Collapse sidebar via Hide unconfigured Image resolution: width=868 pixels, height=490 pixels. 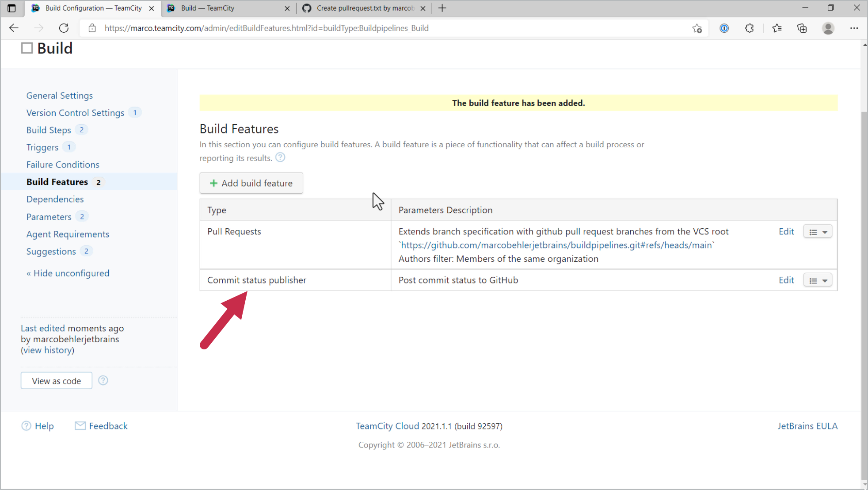(68, 273)
